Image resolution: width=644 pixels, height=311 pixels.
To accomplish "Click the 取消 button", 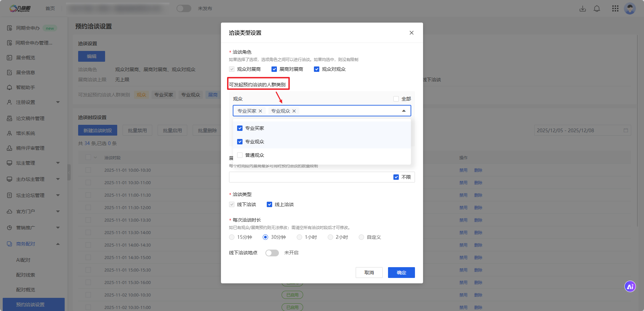I will (369, 273).
